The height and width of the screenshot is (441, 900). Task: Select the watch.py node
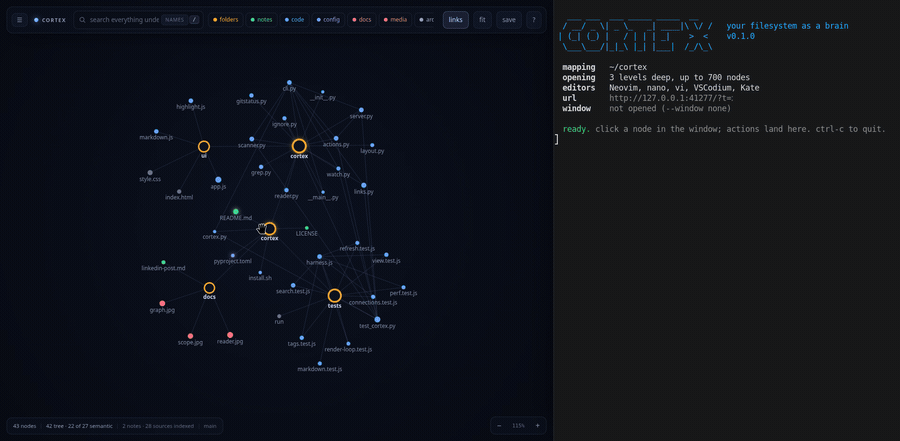339,169
